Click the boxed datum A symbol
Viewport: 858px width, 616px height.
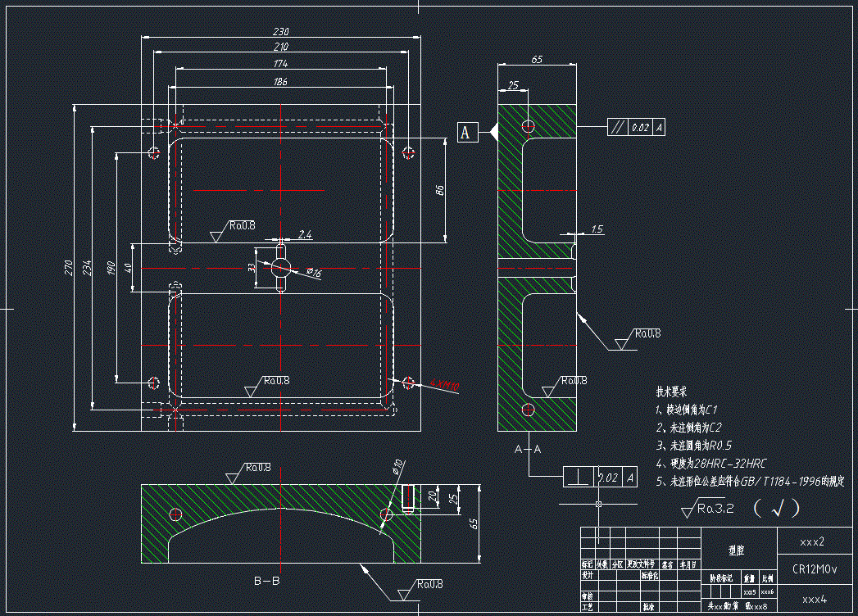(x=467, y=133)
